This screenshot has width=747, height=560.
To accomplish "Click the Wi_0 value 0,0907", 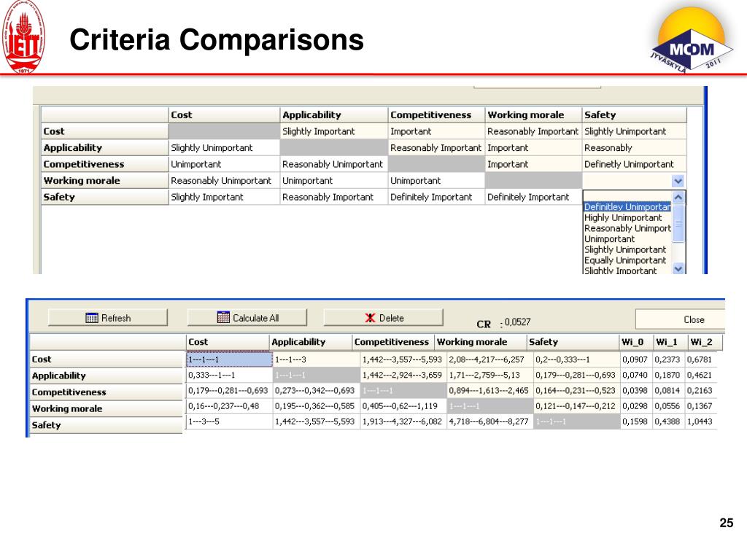I will (x=635, y=359).
